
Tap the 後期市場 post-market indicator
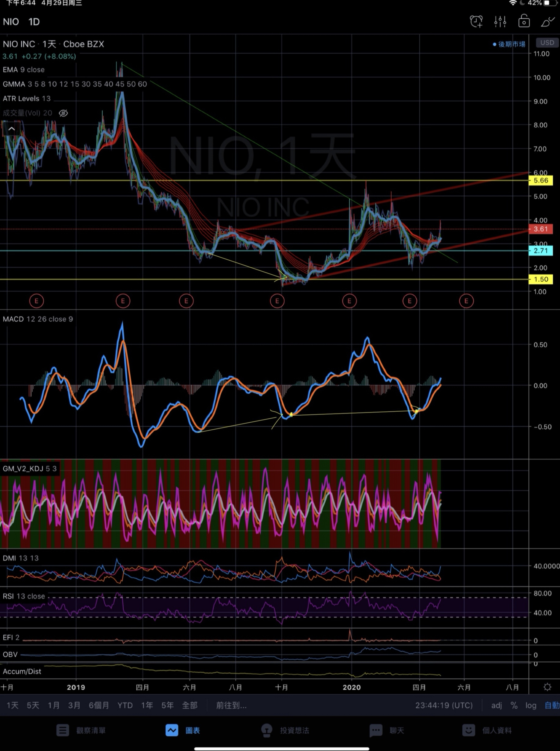pyautogui.click(x=509, y=44)
